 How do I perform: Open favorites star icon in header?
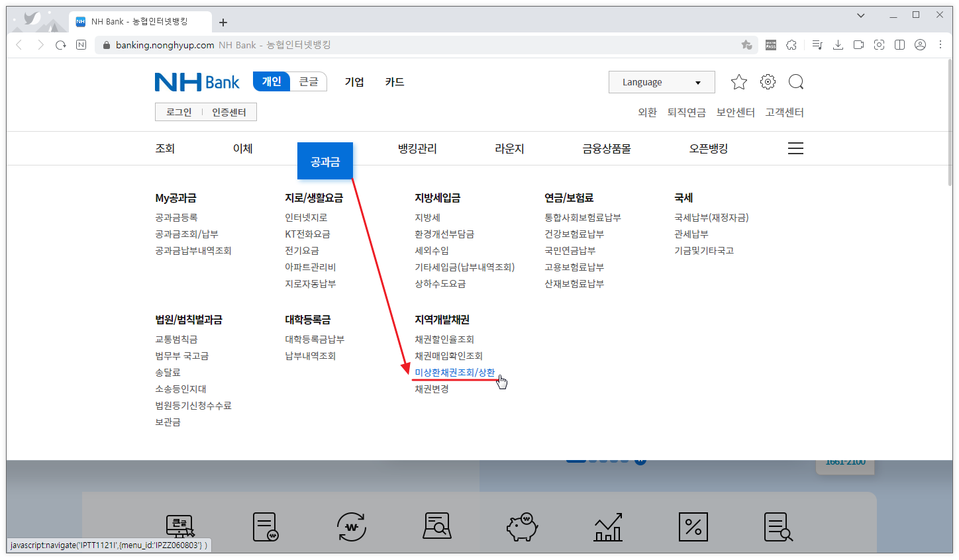[739, 82]
